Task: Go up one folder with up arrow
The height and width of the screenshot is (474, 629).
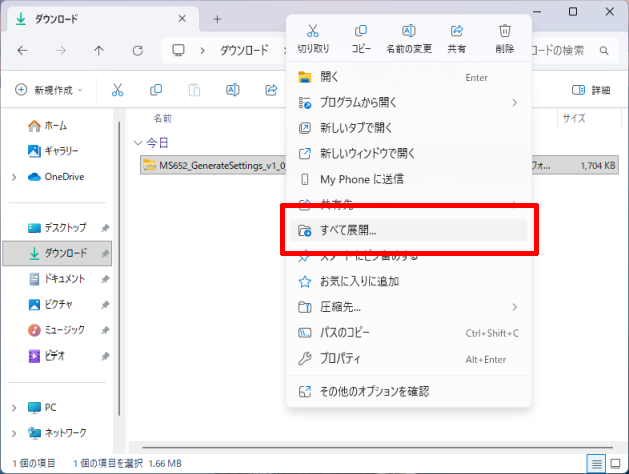Action: (x=98, y=50)
